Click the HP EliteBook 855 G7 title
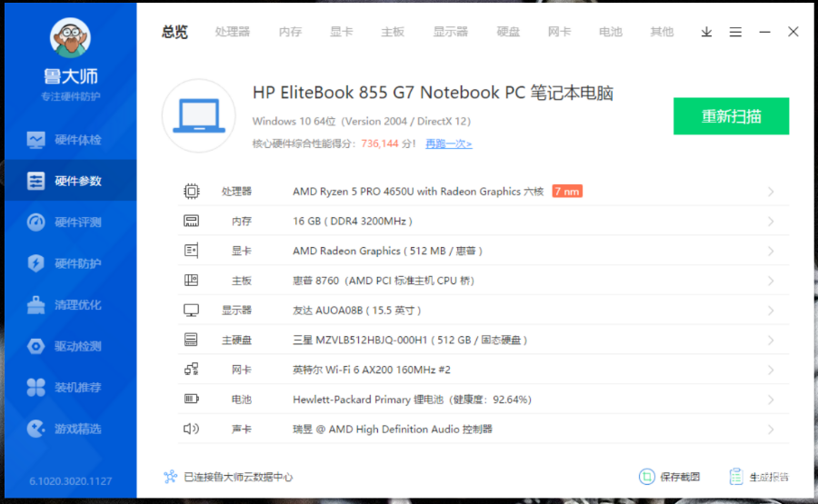The image size is (818, 504). pyautogui.click(x=433, y=93)
